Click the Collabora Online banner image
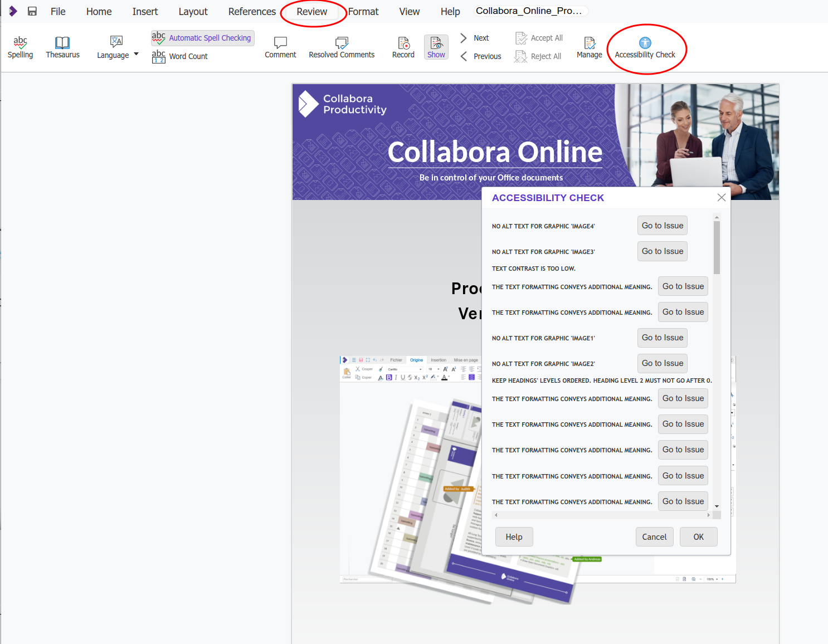 click(x=535, y=142)
